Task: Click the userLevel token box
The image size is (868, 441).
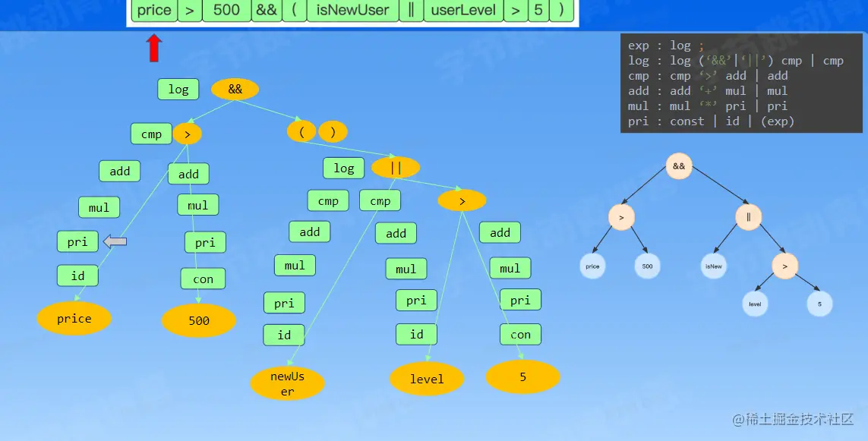Action: 463,11
